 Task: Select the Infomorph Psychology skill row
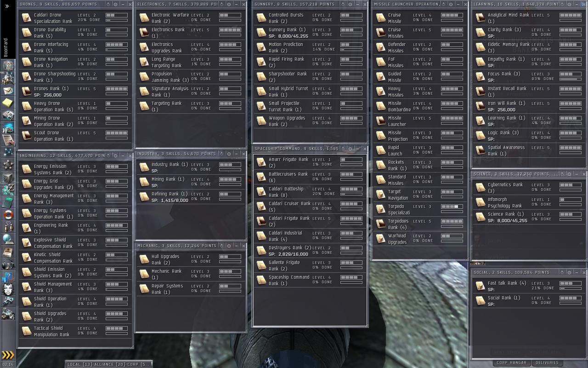tap(529, 203)
